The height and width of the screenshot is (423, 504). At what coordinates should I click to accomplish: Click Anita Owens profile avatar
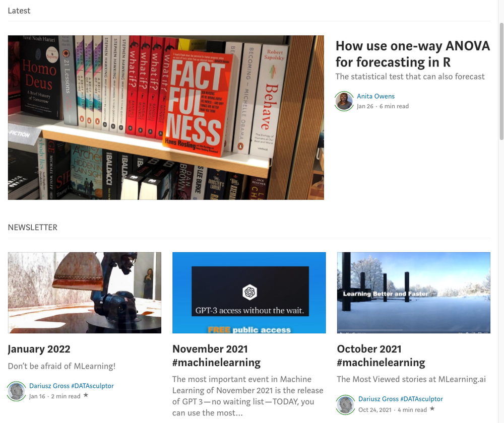pos(344,101)
